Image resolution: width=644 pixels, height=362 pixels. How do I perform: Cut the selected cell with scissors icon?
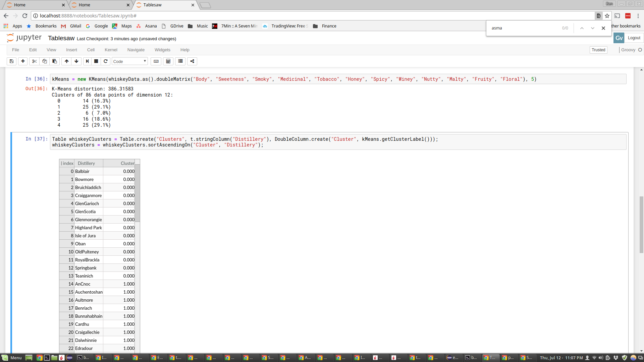point(34,61)
